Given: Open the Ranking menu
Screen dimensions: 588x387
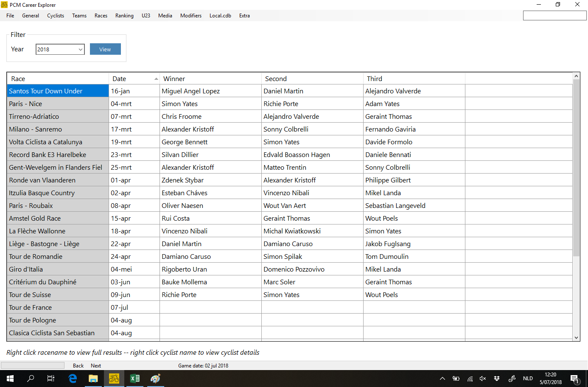Looking at the screenshot, I should 124,16.
